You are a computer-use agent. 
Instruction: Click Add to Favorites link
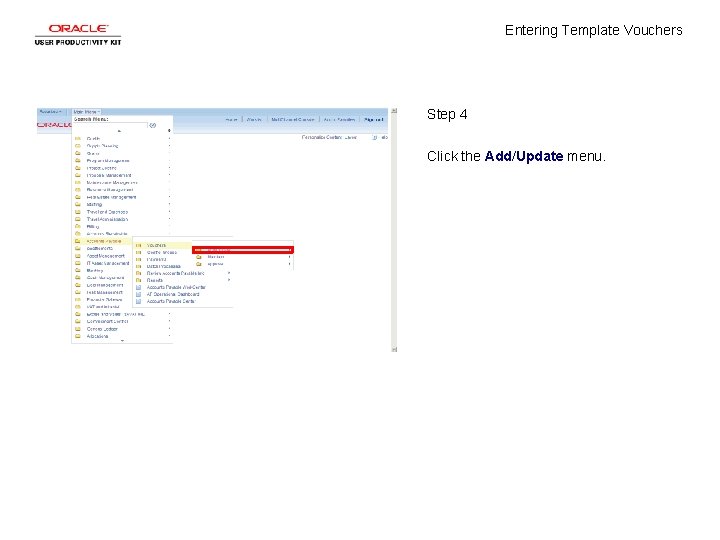pyautogui.click(x=339, y=119)
